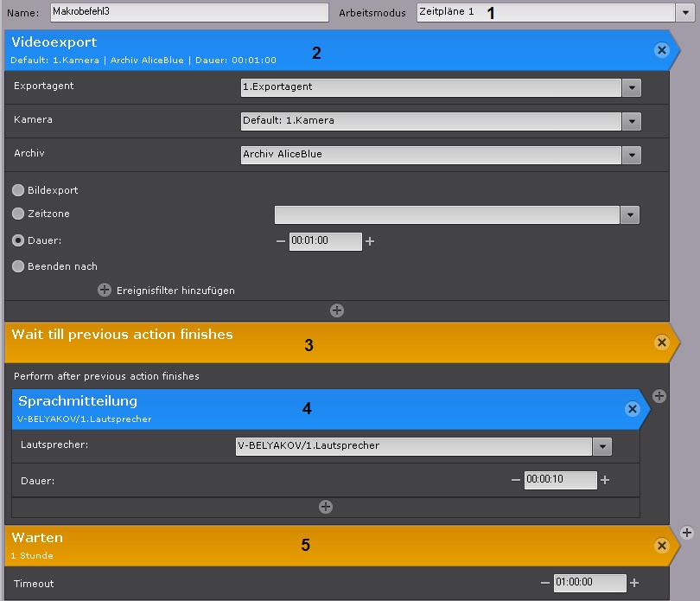Select the Bildexport radio button
The height and width of the screenshot is (601, 700).
(18, 190)
